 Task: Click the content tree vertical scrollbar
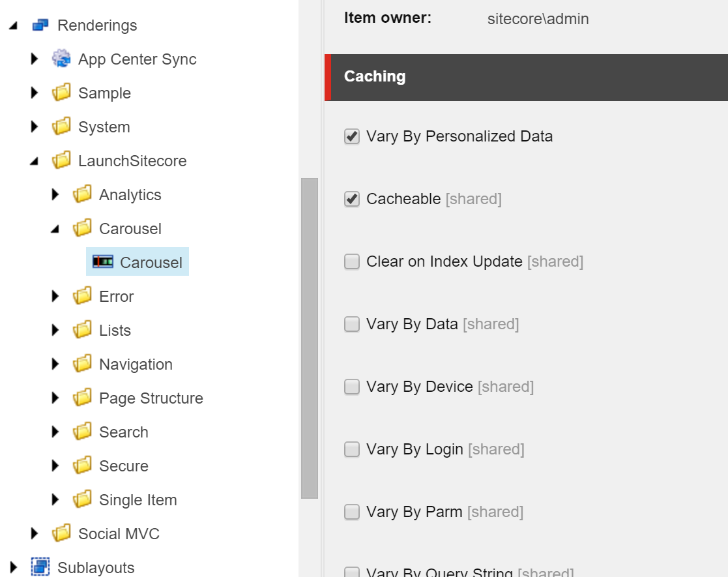[x=309, y=338]
